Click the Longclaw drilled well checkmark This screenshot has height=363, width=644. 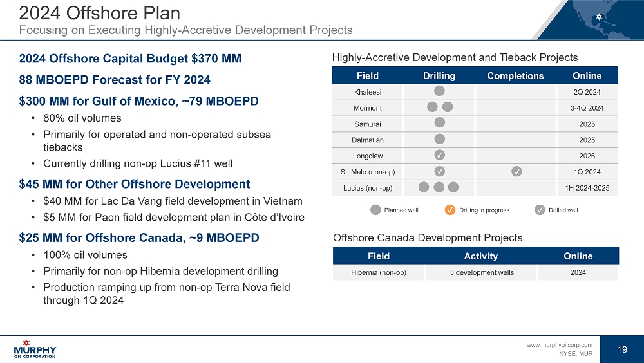coord(439,155)
